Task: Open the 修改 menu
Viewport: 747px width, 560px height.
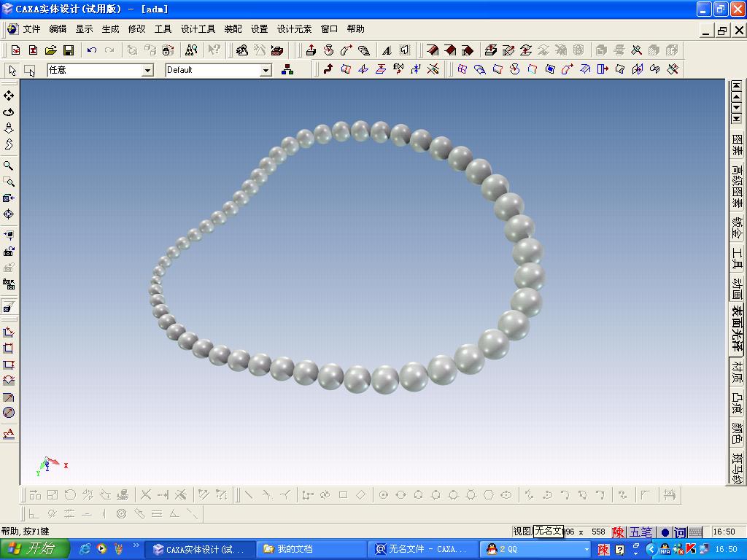Action: coord(136,29)
